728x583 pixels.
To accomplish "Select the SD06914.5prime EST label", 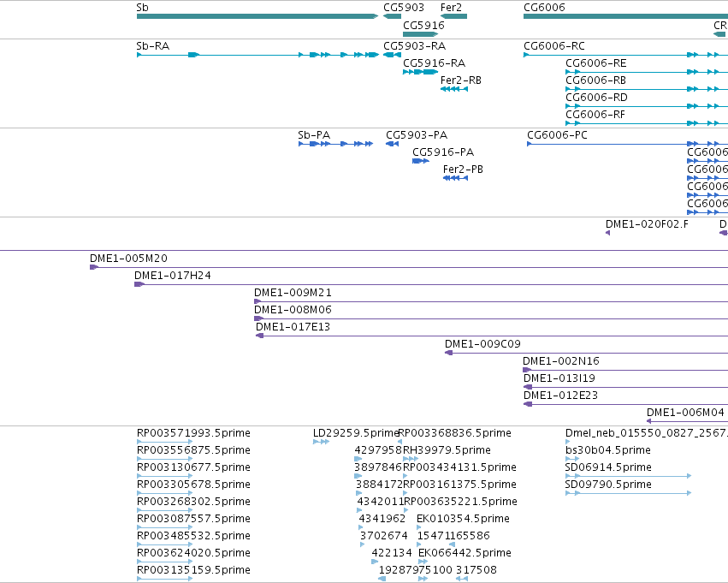I will click(x=608, y=467).
